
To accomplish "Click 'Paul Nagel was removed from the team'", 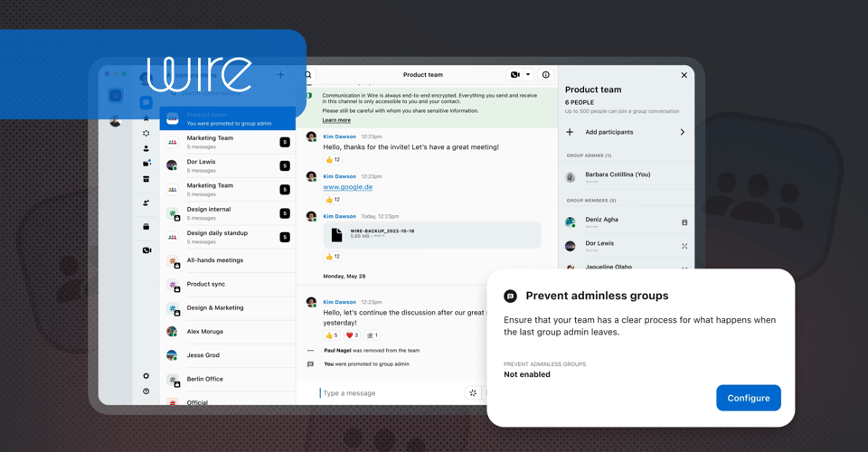I will pyautogui.click(x=372, y=351).
